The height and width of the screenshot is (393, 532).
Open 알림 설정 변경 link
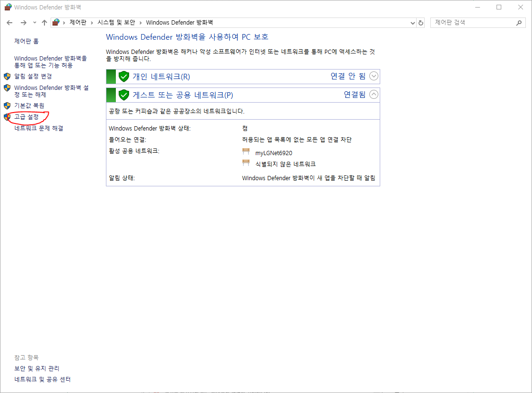pyautogui.click(x=33, y=76)
